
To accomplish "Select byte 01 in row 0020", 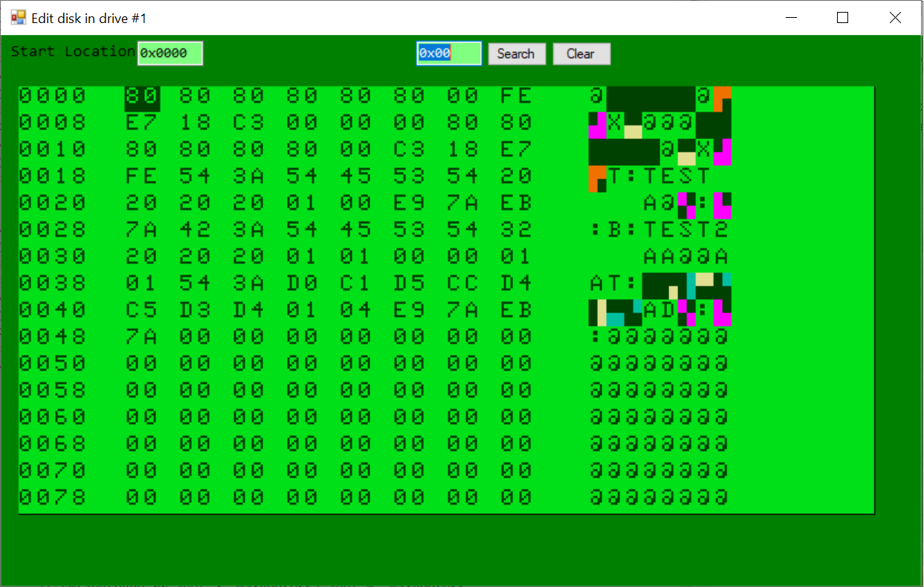I will click(303, 203).
